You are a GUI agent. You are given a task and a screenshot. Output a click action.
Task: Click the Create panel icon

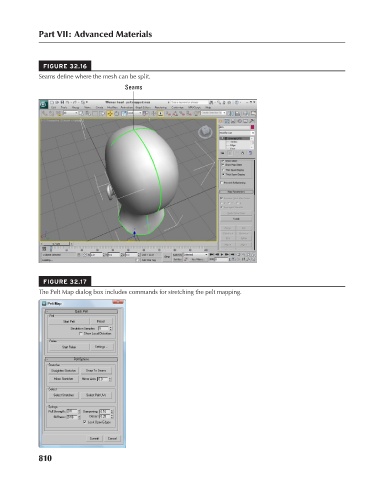(x=221, y=121)
